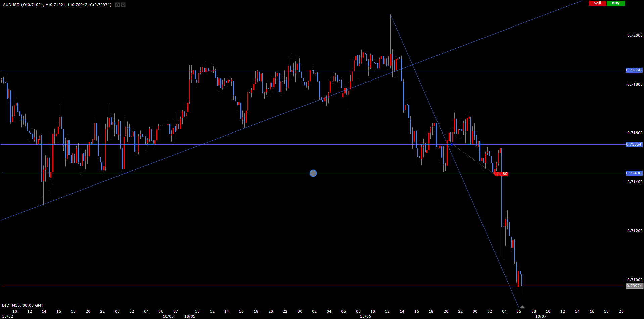Click the BID, M15 timeframe label
644x319 pixels.
click(x=22, y=305)
